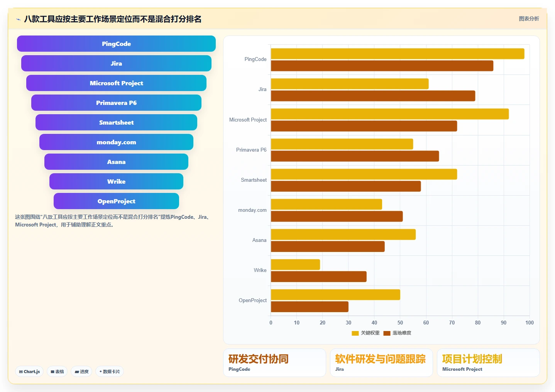
Task: Click monday.com's yellow bar in chart
Action: pos(327,204)
